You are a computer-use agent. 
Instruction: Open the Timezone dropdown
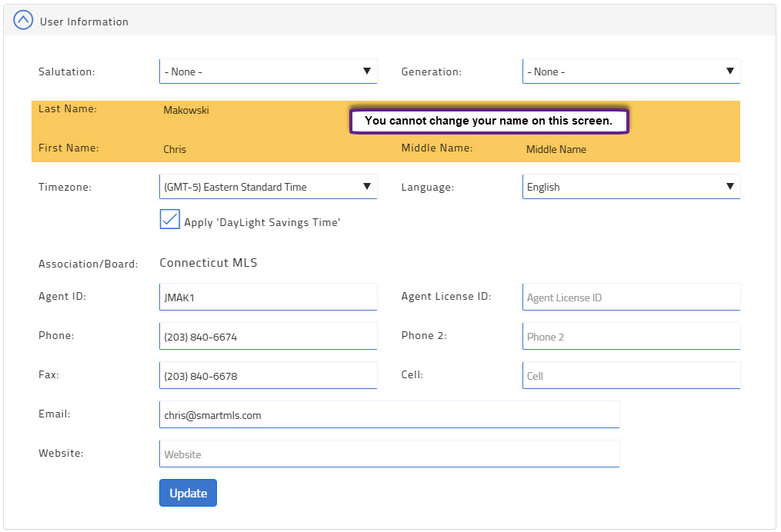268,187
